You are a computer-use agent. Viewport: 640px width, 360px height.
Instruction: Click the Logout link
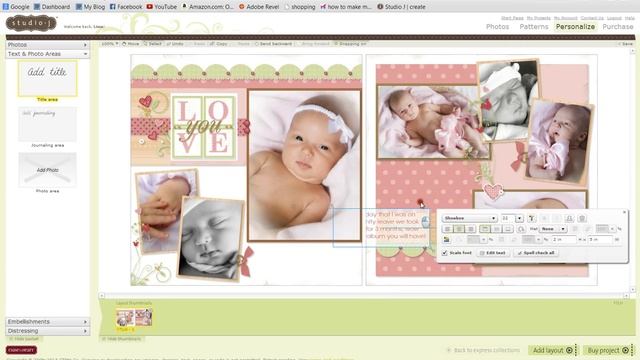(x=614, y=18)
